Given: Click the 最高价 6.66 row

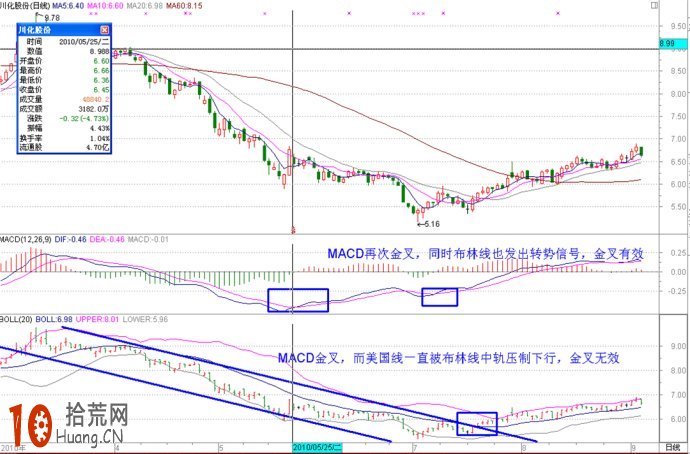Looking at the screenshot, I should [x=64, y=70].
